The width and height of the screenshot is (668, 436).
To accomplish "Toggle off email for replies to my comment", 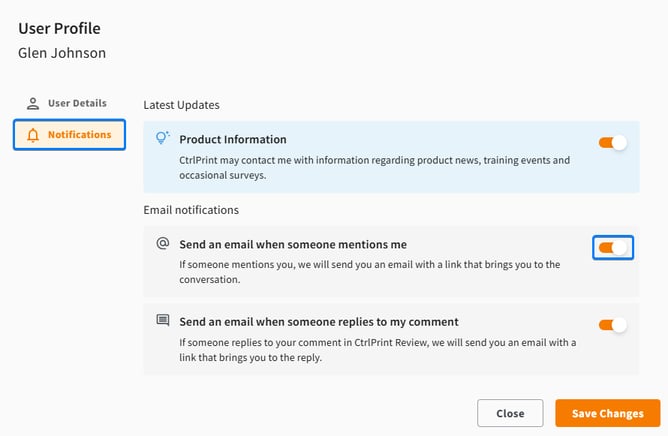I will coord(612,325).
